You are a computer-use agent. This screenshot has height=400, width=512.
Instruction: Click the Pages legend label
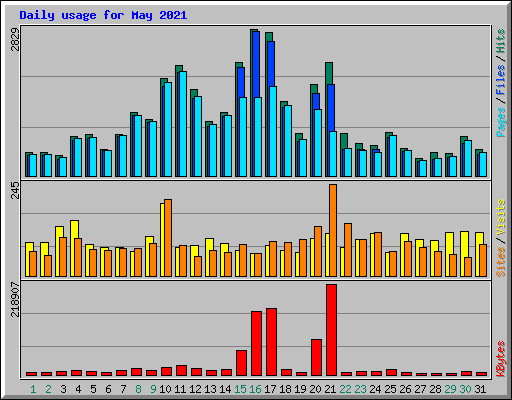pyautogui.click(x=500, y=122)
